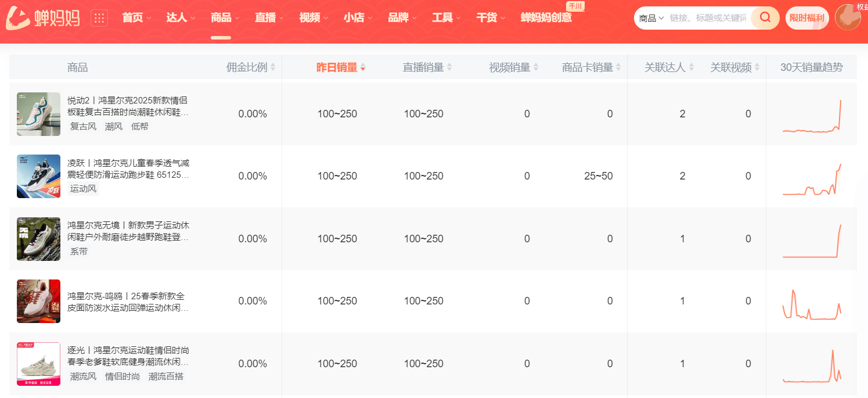Sort by 昨日销量 column
Screen dimensions: 868x398
tap(340, 67)
